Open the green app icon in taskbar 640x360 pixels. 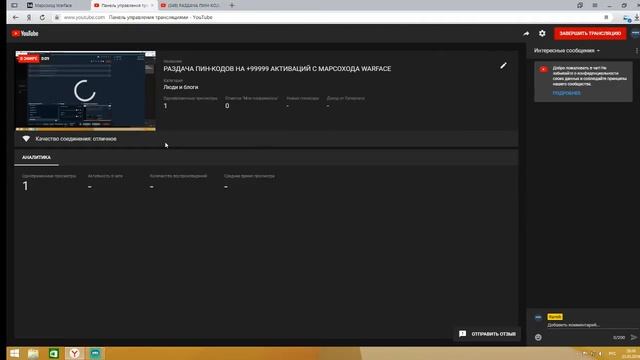(54, 353)
